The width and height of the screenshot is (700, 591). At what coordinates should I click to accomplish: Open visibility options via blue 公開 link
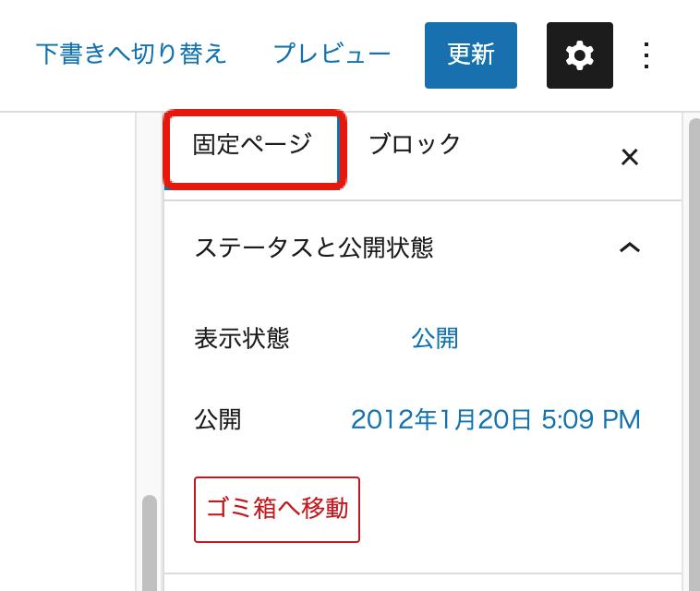(435, 339)
